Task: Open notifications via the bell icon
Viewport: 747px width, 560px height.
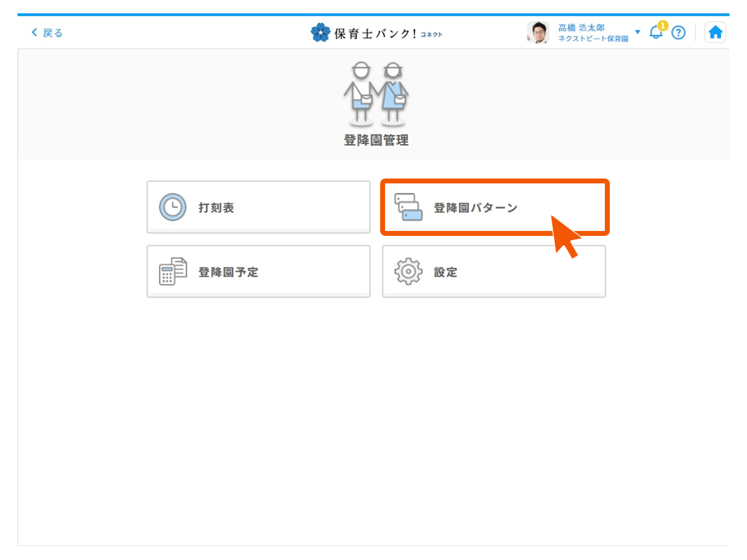Action: (655, 33)
